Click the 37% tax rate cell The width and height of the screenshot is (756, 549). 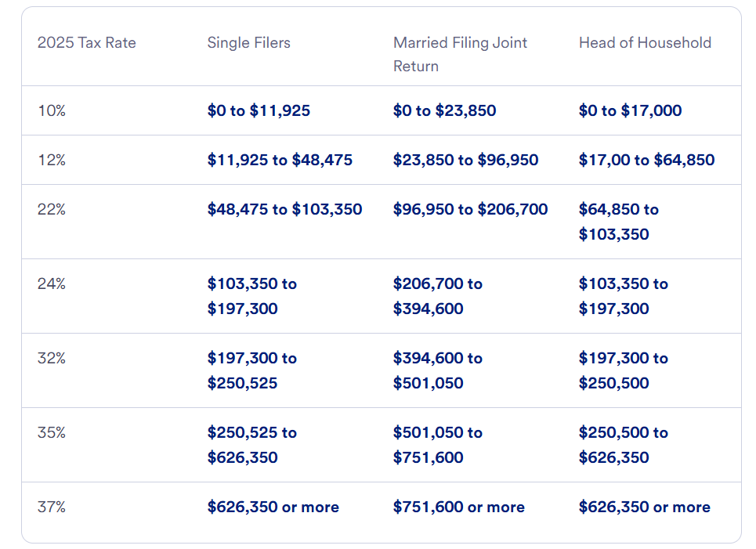52,507
